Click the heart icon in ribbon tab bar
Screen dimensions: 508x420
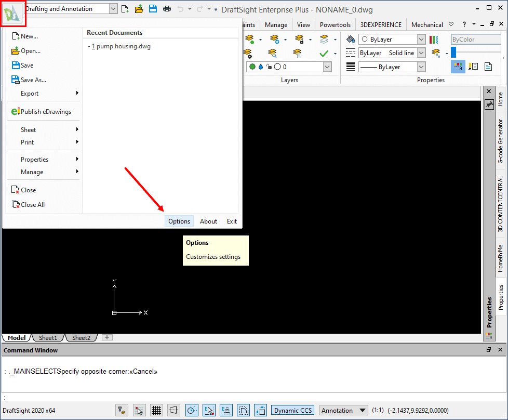pyautogui.click(x=451, y=24)
